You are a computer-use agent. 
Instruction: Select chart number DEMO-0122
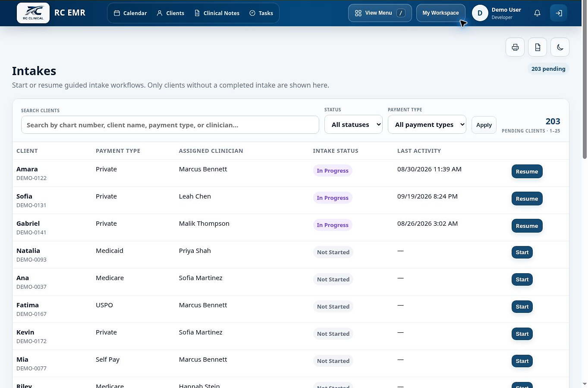(x=31, y=178)
